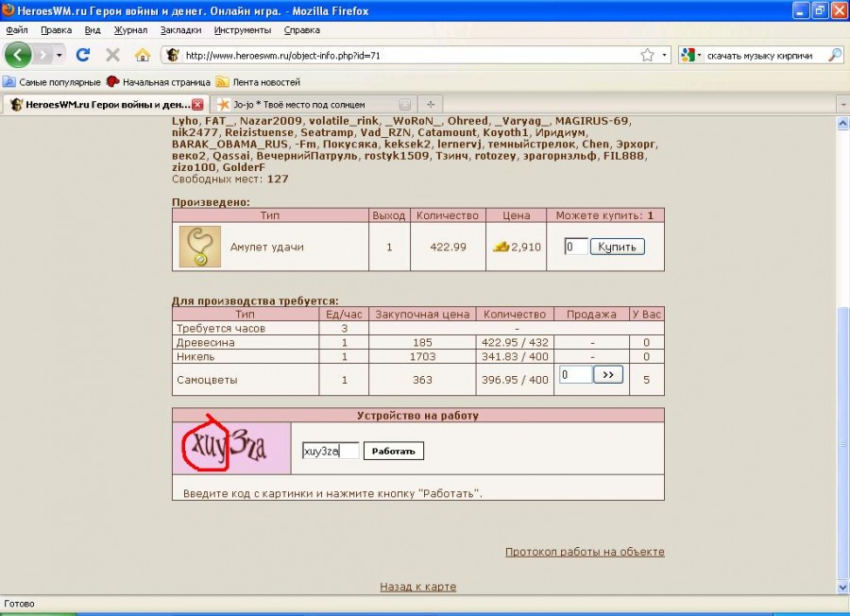This screenshot has height=616, width=850.
Task: Open the Инструменты menu
Action: (x=243, y=30)
